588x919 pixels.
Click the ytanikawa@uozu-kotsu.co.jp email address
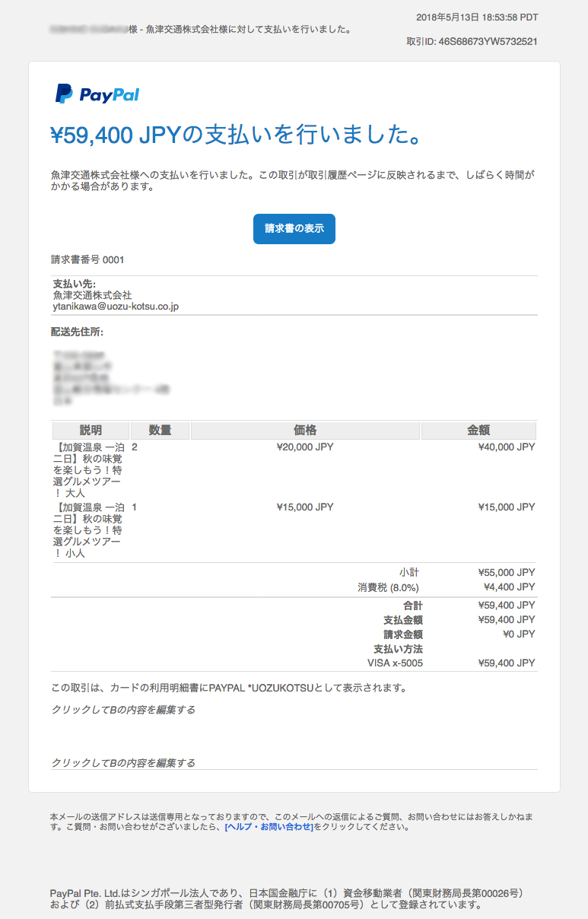(115, 306)
